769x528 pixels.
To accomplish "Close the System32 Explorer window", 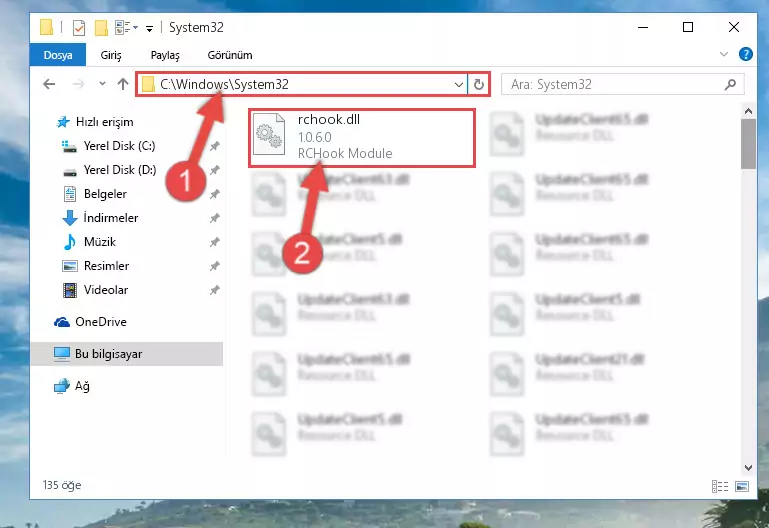I will click(x=734, y=27).
